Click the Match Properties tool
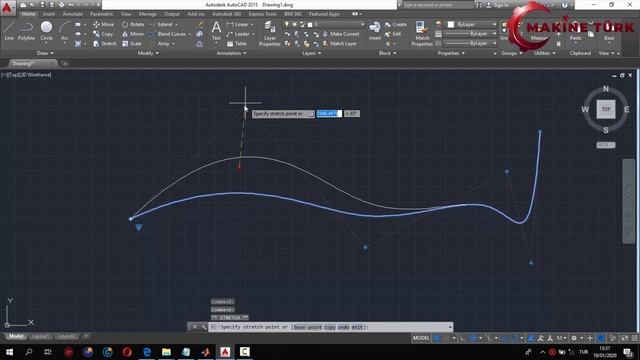 pos(422,33)
